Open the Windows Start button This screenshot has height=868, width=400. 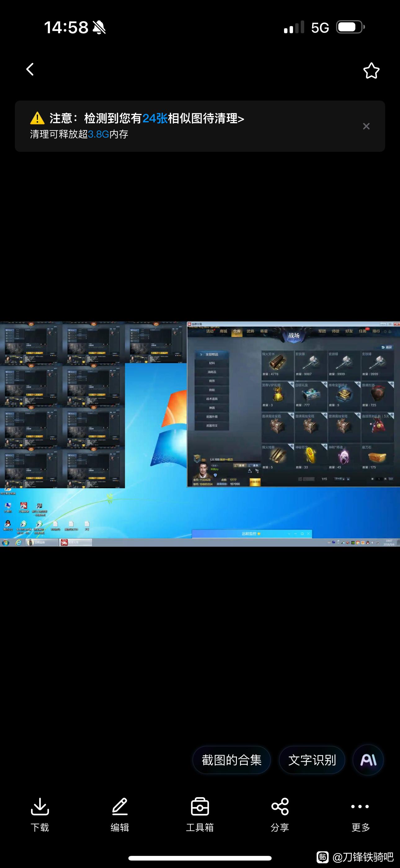6,543
